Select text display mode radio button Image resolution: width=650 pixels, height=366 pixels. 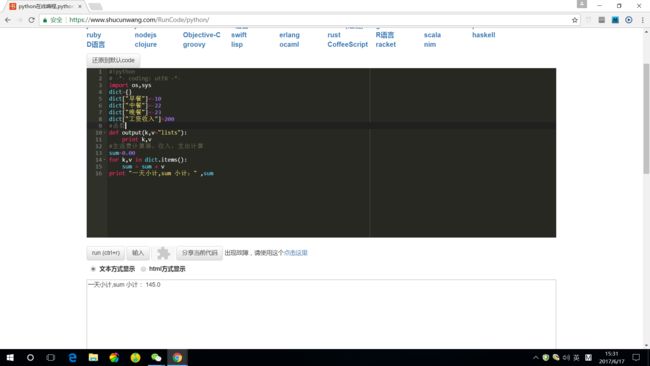click(93, 269)
